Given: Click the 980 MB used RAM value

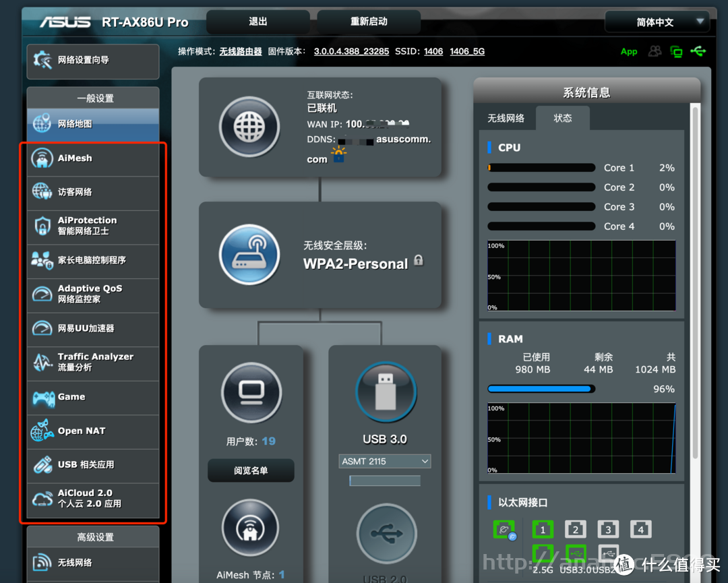Looking at the screenshot, I should pyautogui.click(x=533, y=369).
